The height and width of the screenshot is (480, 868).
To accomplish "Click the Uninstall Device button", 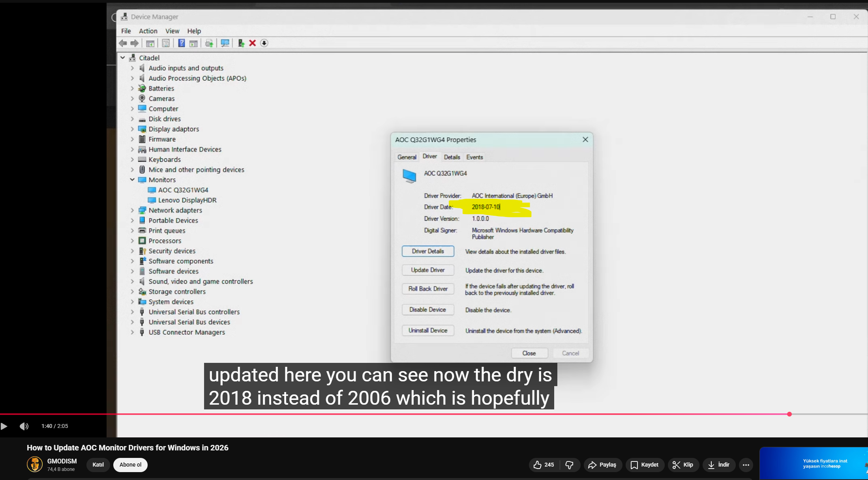I will [x=428, y=331].
